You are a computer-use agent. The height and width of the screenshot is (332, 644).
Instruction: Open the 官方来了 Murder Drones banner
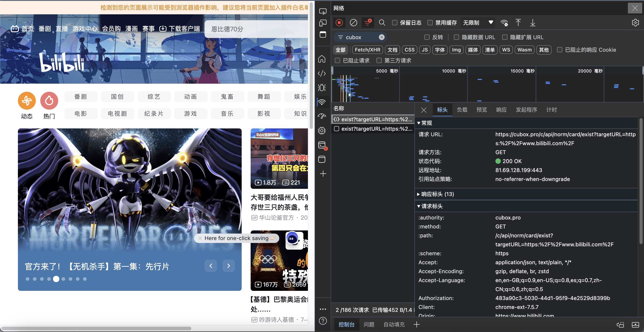(x=130, y=209)
